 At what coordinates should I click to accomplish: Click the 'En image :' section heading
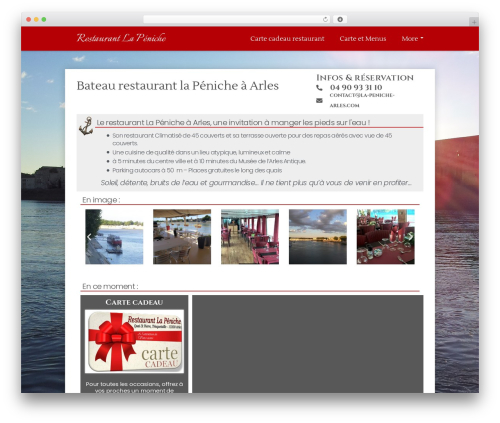[x=101, y=200]
